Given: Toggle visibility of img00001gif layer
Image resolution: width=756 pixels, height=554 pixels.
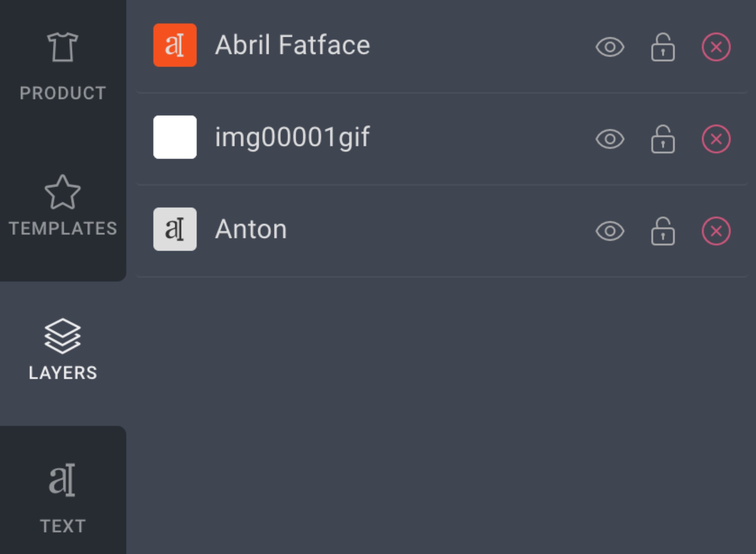Looking at the screenshot, I should [610, 139].
